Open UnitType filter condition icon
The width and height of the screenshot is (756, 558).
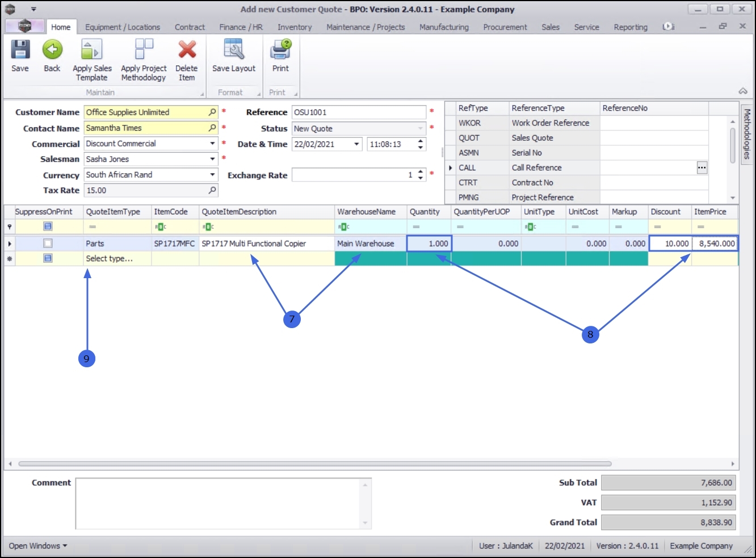[530, 227]
